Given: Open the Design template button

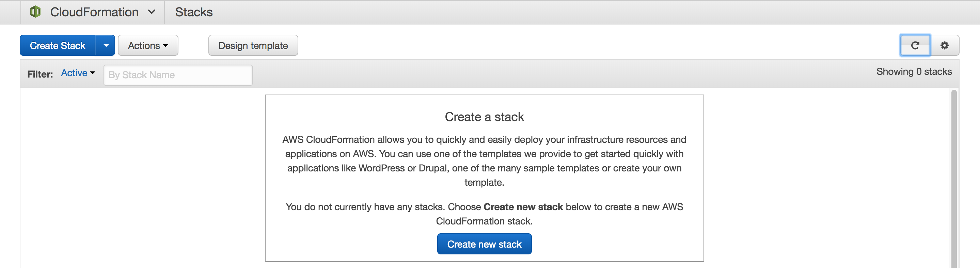Looking at the screenshot, I should click(253, 46).
